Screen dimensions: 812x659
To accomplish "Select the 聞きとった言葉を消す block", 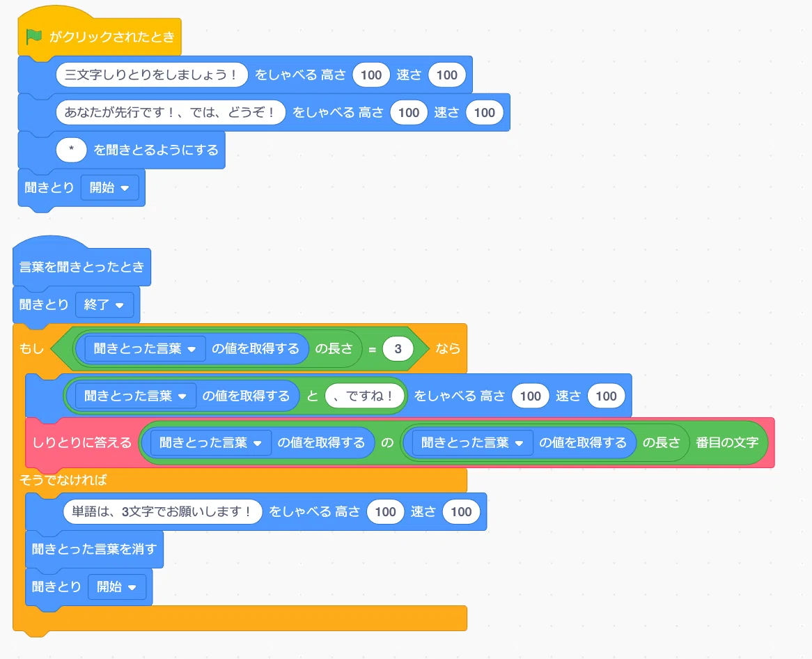I will pyautogui.click(x=94, y=549).
